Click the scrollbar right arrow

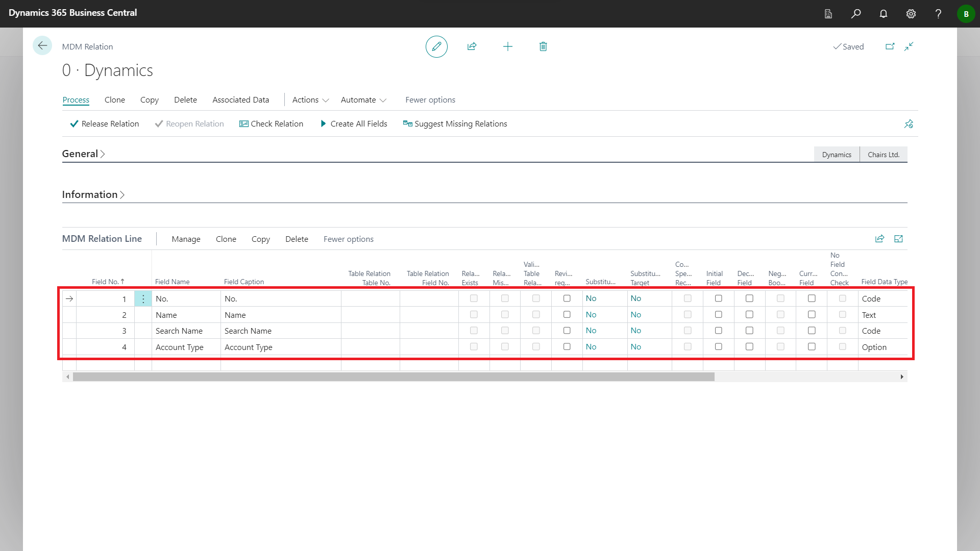(902, 377)
